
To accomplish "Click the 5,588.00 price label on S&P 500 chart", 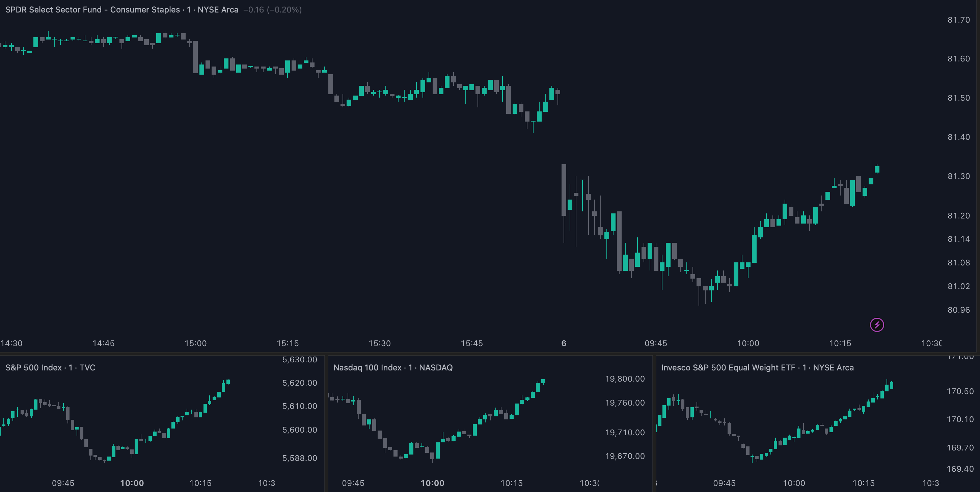I will [x=299, y=458].
